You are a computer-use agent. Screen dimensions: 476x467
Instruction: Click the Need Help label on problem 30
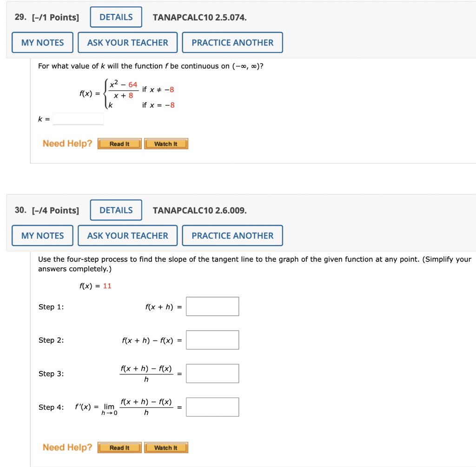pyautogui.click(x=66, y=447)
